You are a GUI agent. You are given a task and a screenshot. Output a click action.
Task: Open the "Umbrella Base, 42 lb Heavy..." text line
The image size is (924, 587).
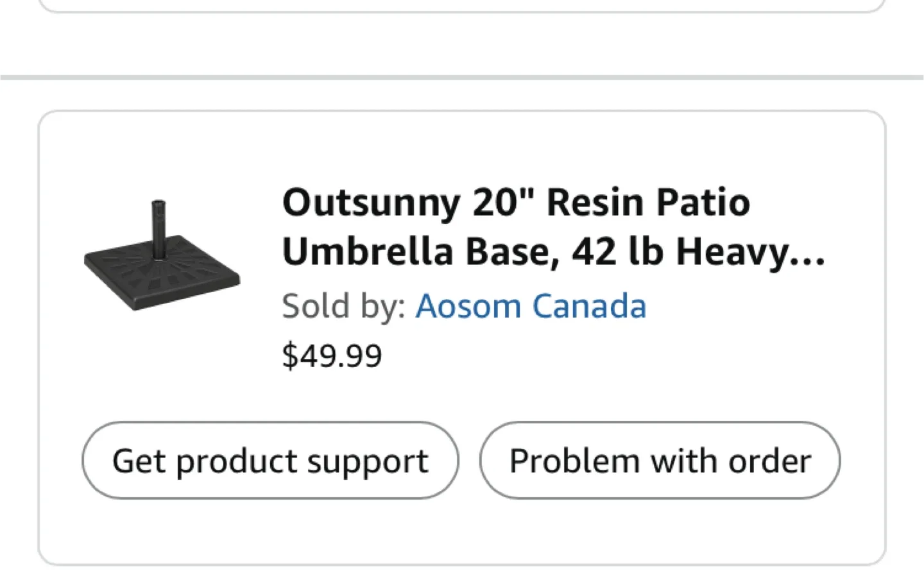click(553, 251)
